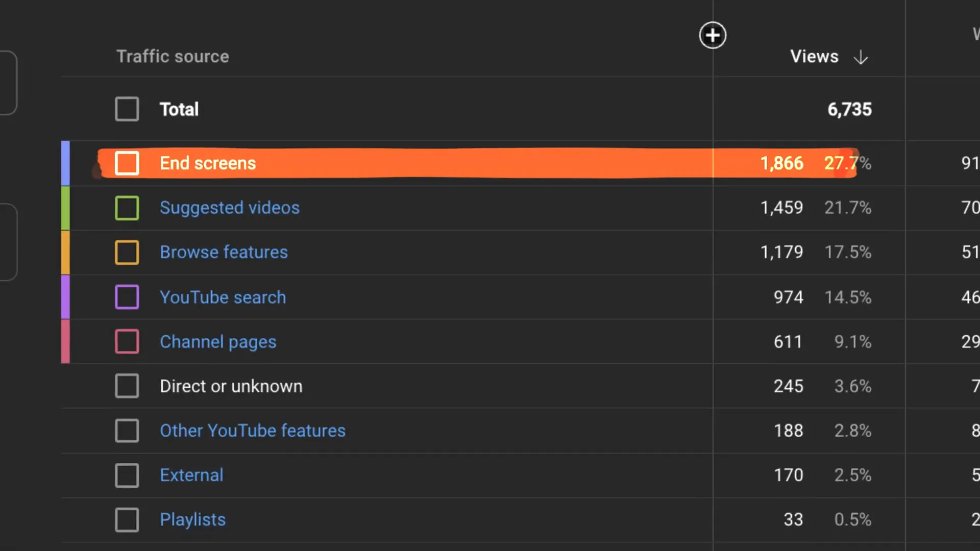The image size is (980, 551).
Task: Open the Channel pages traffic source
Action: click(x=218, y=341)
